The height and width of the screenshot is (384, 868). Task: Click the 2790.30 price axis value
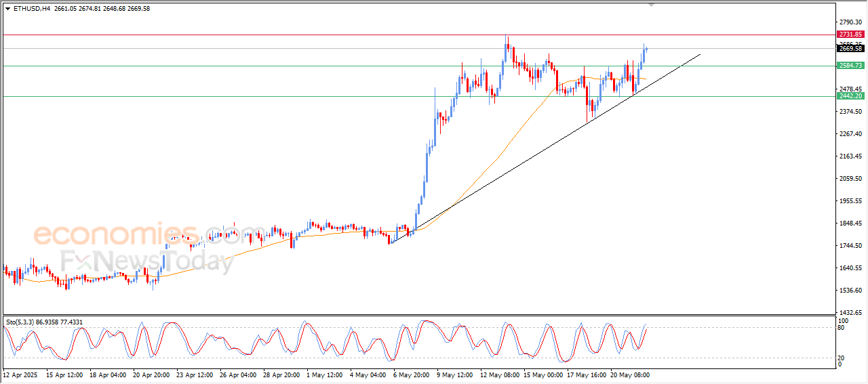click(850, 22)
